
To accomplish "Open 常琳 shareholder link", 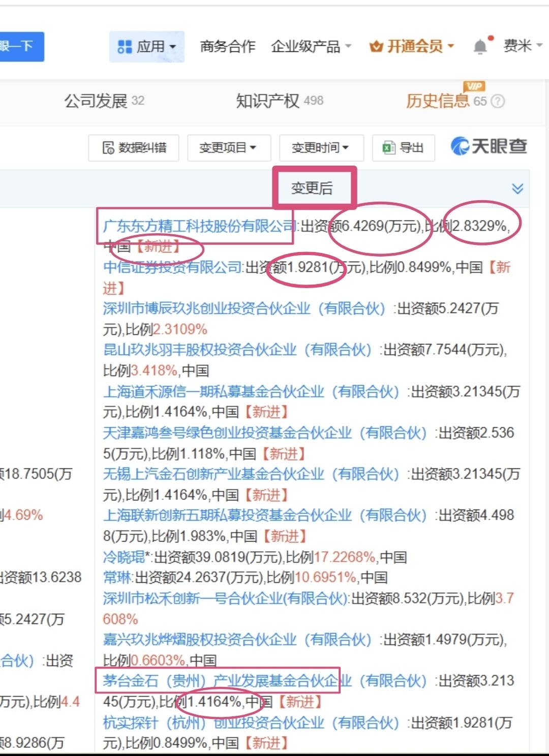I will pyautogui.click(x=117, y=578).
